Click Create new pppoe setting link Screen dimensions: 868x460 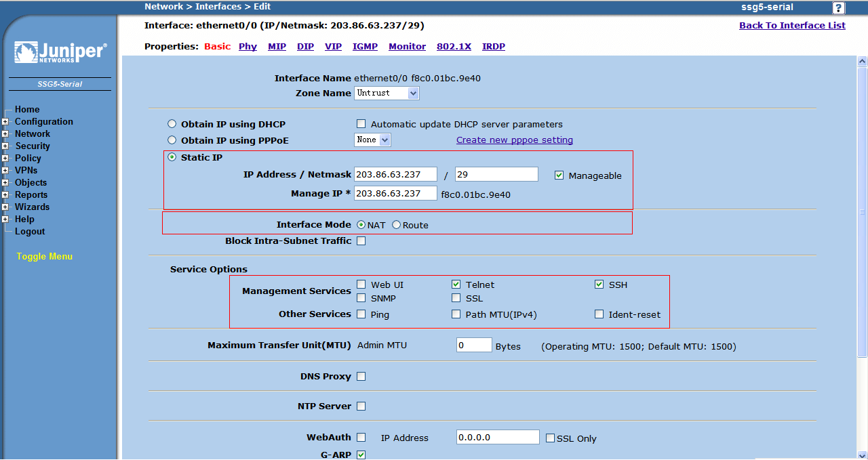[x=514, y=140]
